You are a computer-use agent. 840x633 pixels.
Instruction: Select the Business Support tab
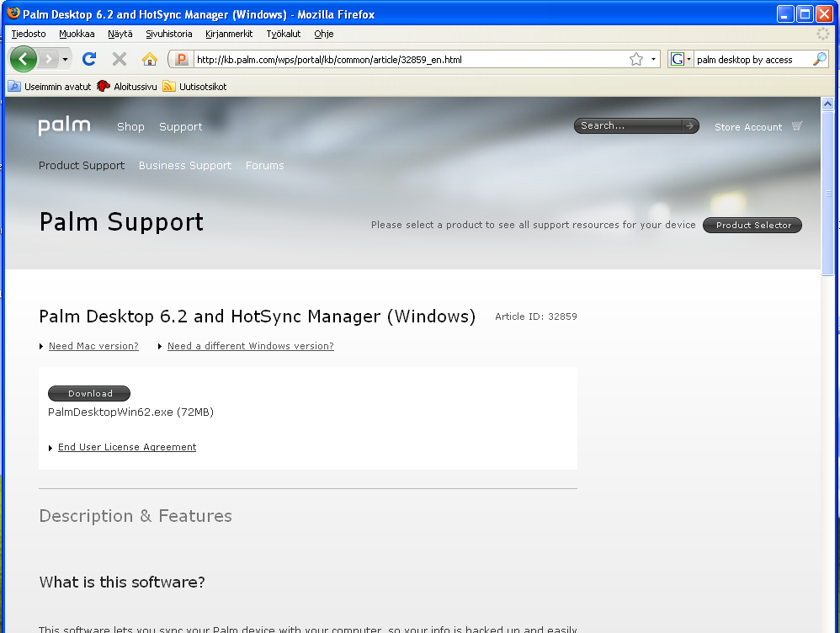point(185,166)
